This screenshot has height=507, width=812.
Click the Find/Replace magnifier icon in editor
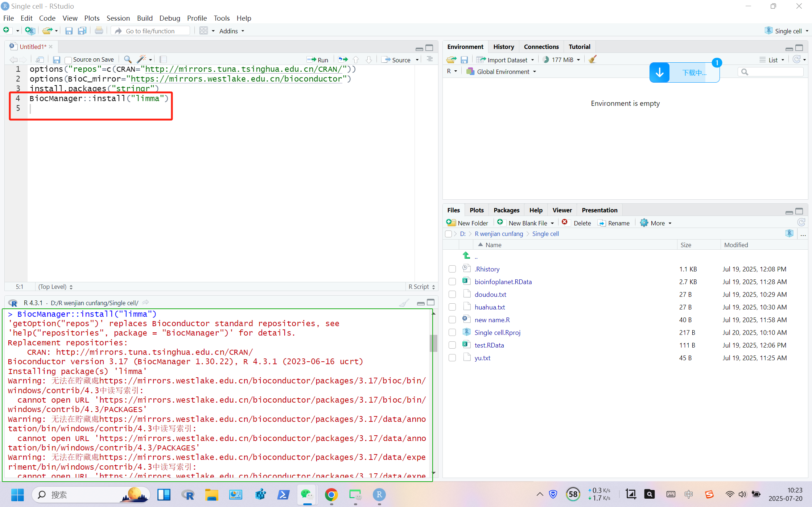pyautogui.click(x=128, y=59)
